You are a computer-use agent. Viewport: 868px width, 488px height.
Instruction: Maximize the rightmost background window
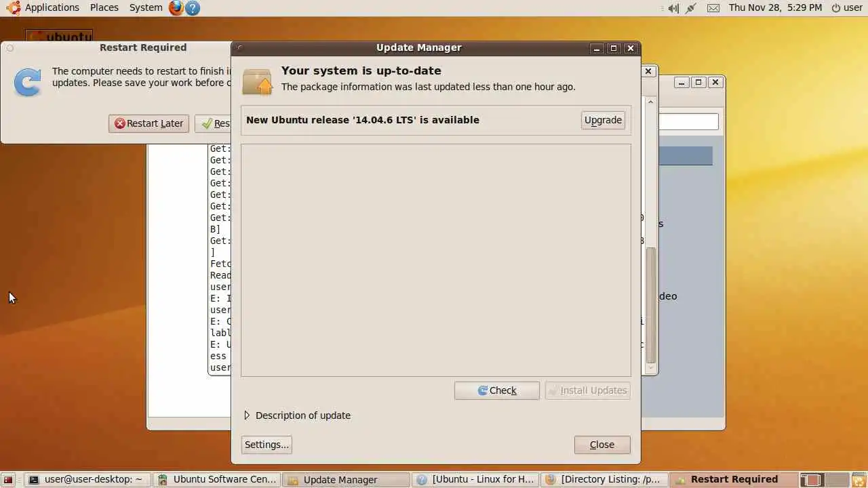point(698,82)
